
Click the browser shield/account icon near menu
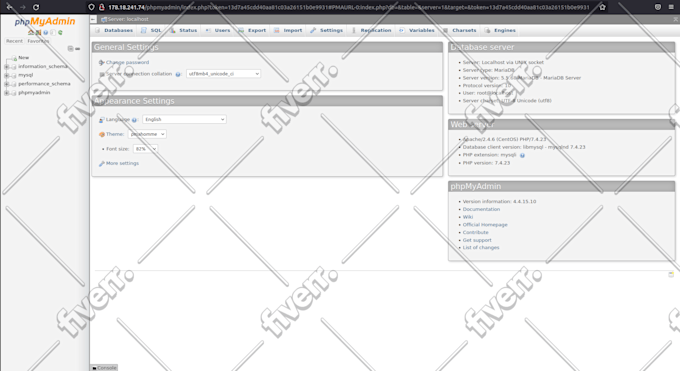click(658, 7)
